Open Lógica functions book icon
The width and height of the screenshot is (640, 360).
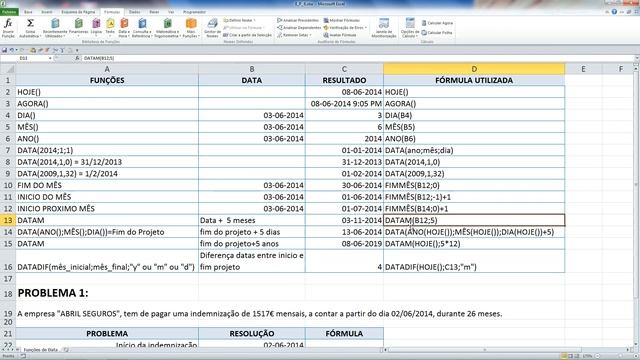click(96, 28)
